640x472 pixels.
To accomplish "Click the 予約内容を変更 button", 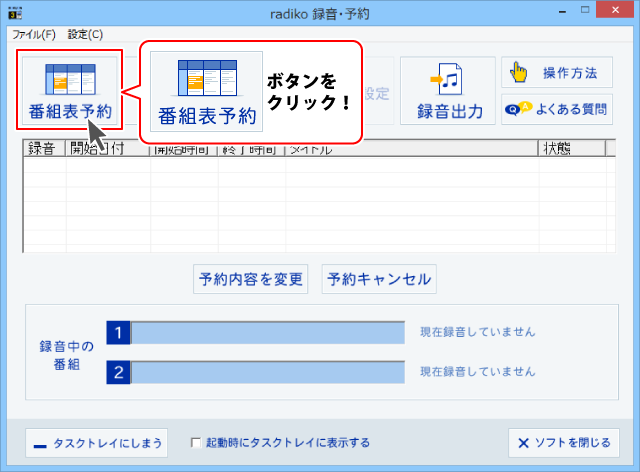I will 251,279.
